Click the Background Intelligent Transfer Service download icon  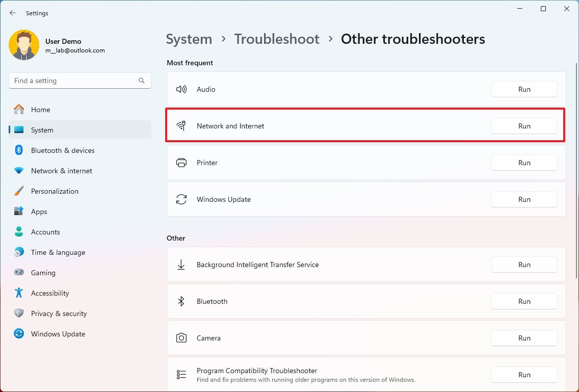click(181, 265)
